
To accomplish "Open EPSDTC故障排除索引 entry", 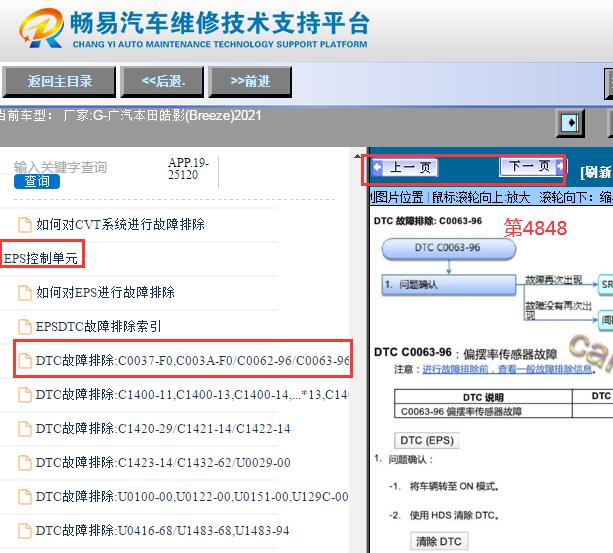I will (99, 326).
